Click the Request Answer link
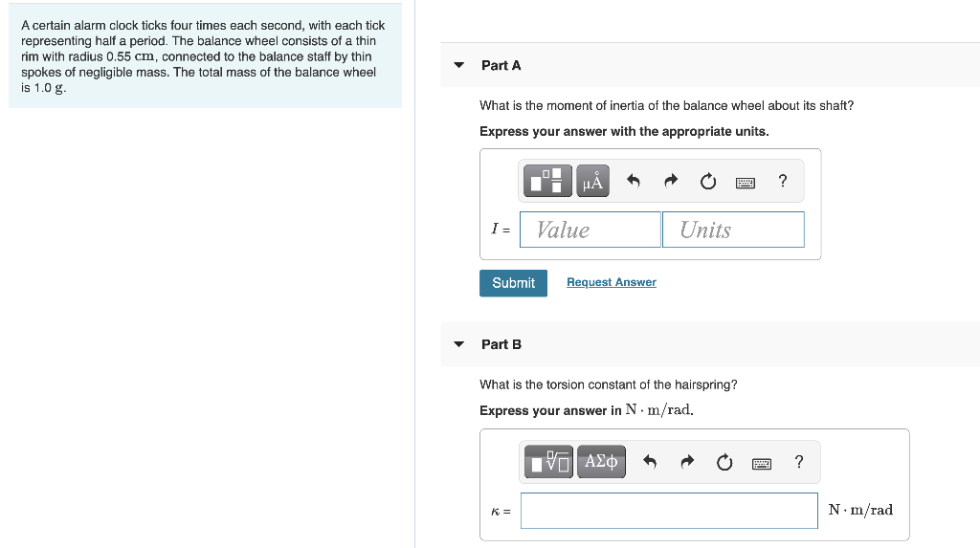Viewport: 980px width, 548px height. (612, 282)
